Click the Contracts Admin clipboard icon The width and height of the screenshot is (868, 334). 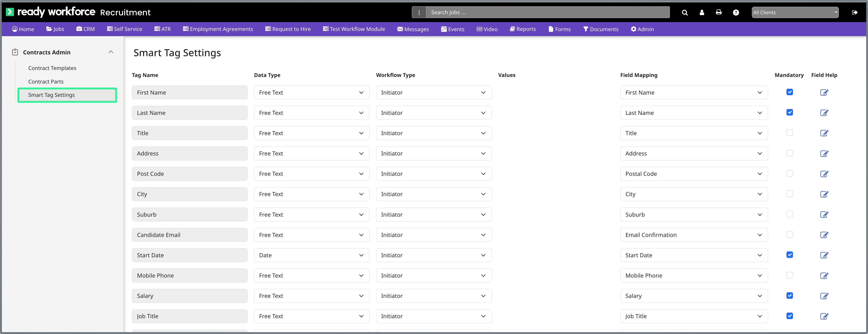point(15,52)
